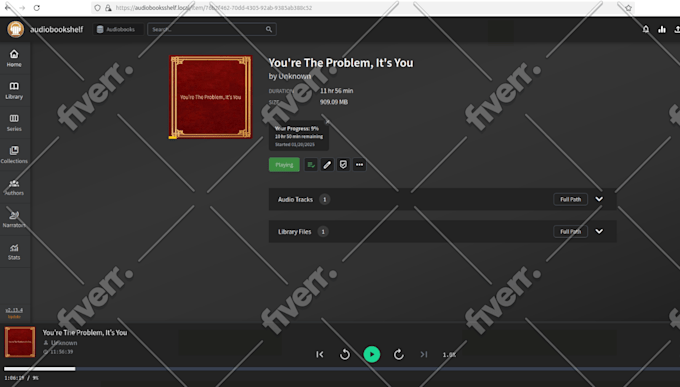The height and width of the screenshot is (387, 680).
Task: Open the Collections sidebar item
Action: coord(14,154)
